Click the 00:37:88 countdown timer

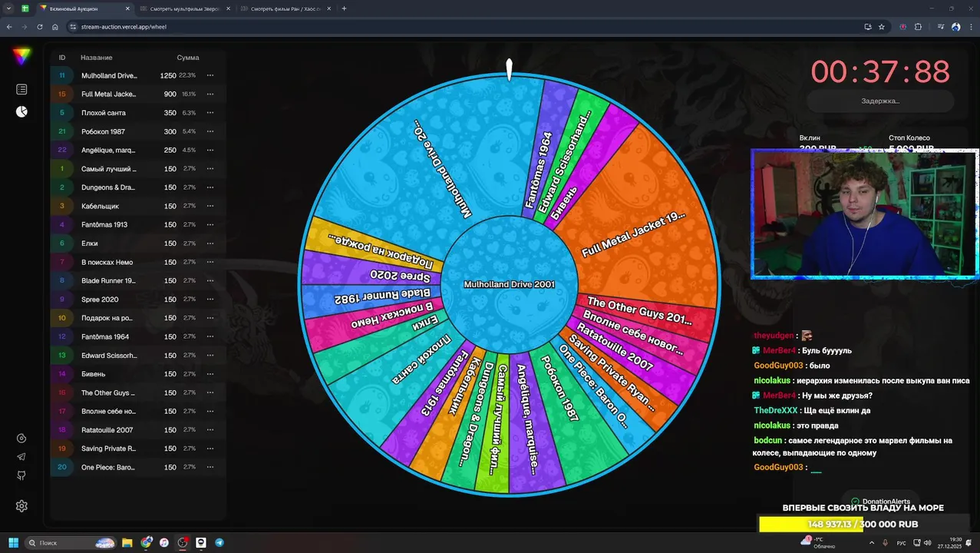click(880, 71)
